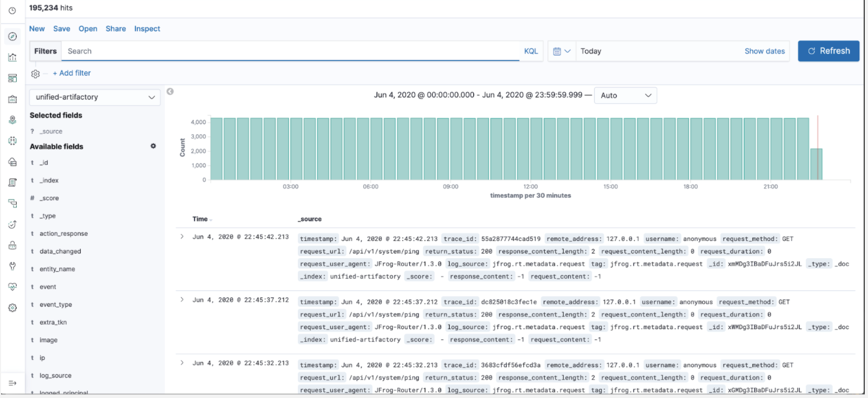Toggle KQL query language switch
Viewport: 868px width, 398px height.
point(531,51)
